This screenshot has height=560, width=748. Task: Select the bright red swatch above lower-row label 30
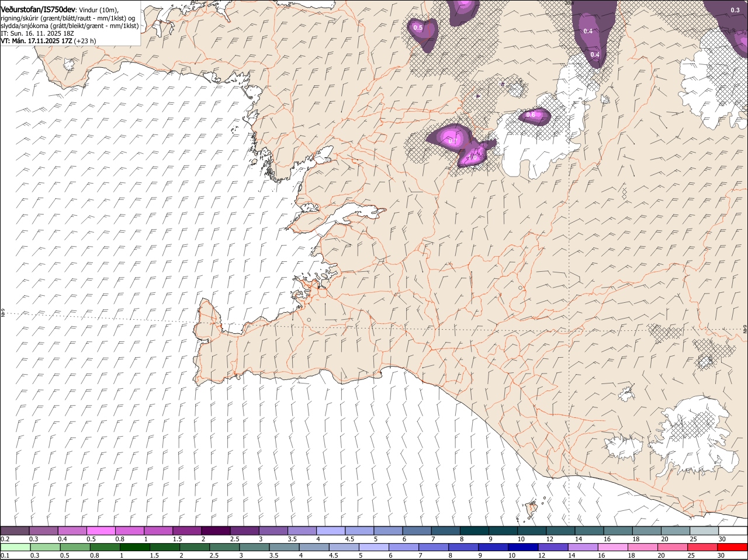pyautogui.click(x=733, y=547)
